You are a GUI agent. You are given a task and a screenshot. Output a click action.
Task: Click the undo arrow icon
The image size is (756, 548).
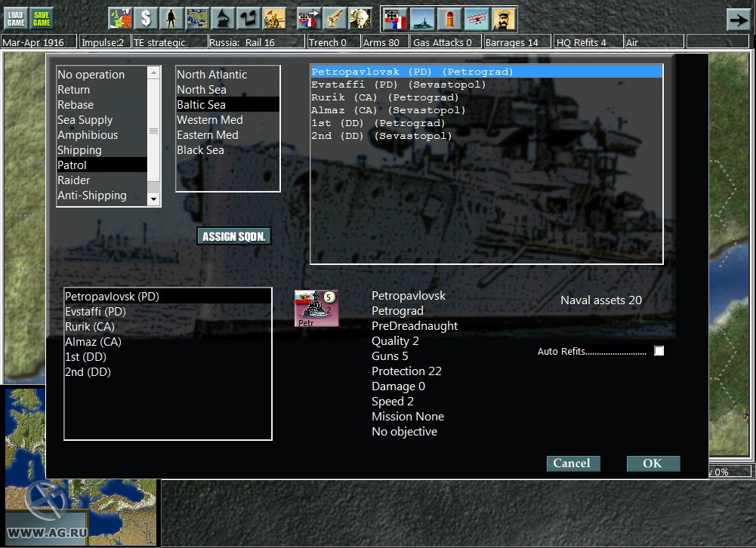[x=248, y=19]
